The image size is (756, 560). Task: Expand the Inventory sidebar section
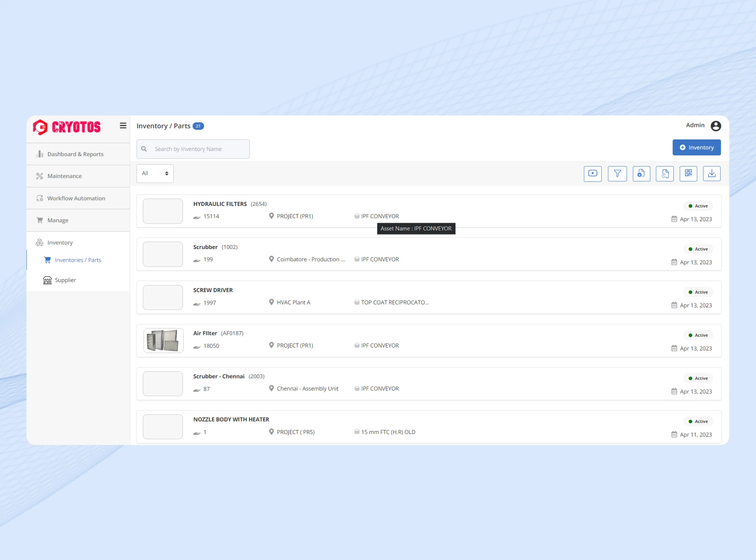coord(60,242)
